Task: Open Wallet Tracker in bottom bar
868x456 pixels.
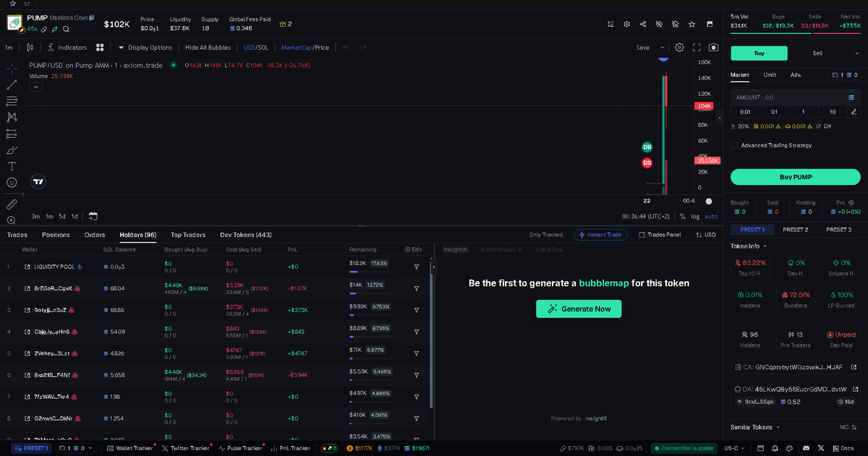Action: [130, 448]
